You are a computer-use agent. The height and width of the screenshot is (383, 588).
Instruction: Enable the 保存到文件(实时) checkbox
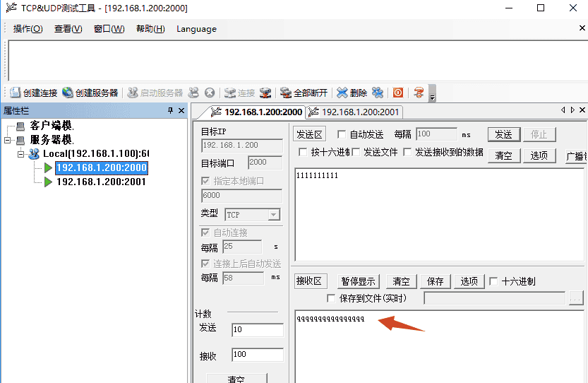tap(331, 298)
